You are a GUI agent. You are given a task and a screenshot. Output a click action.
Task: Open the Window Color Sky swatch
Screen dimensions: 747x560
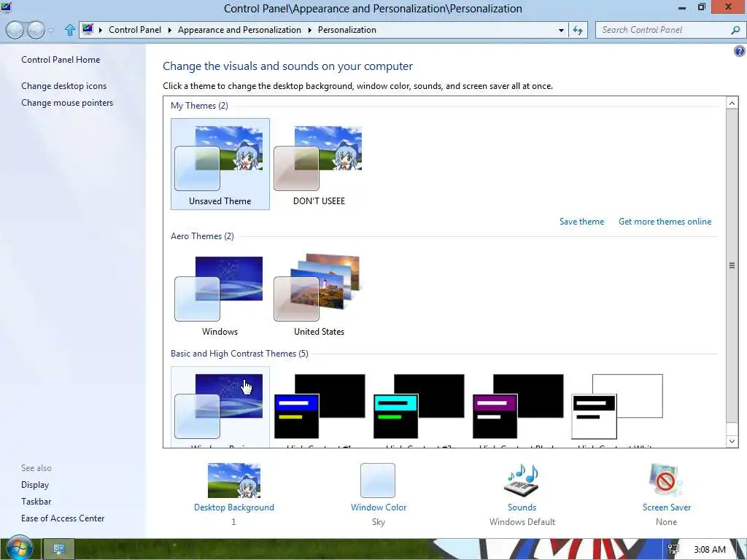pyautogui.click(x=378, y=481)
